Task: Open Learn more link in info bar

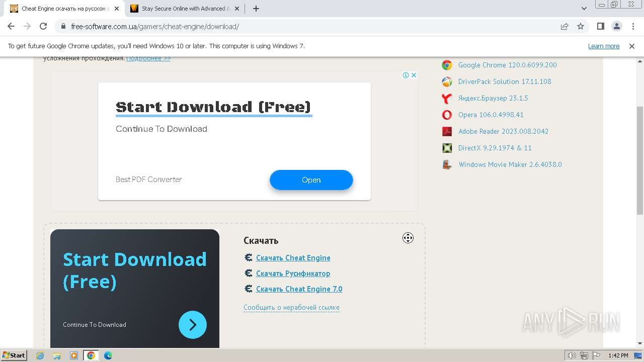Action: 604,46
